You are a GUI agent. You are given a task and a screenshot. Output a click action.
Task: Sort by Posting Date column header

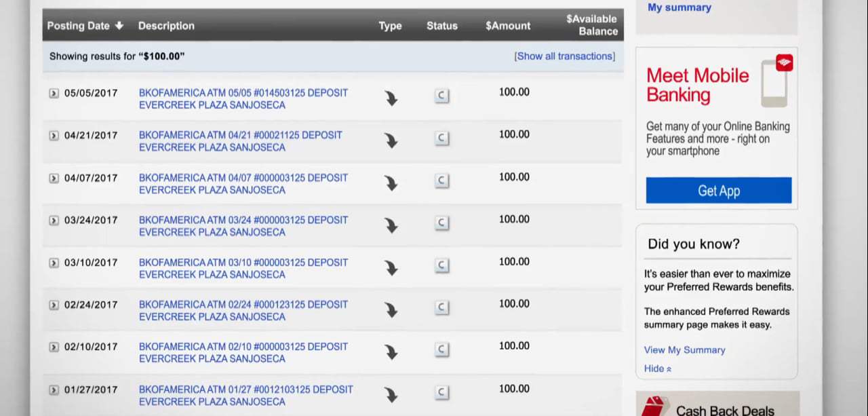click(x=85, y=26)
